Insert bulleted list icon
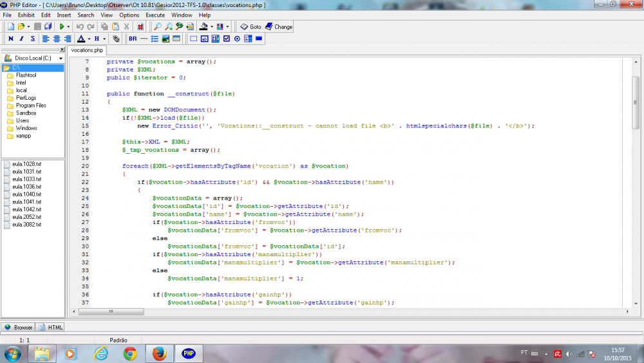 [x=155, y=39]
